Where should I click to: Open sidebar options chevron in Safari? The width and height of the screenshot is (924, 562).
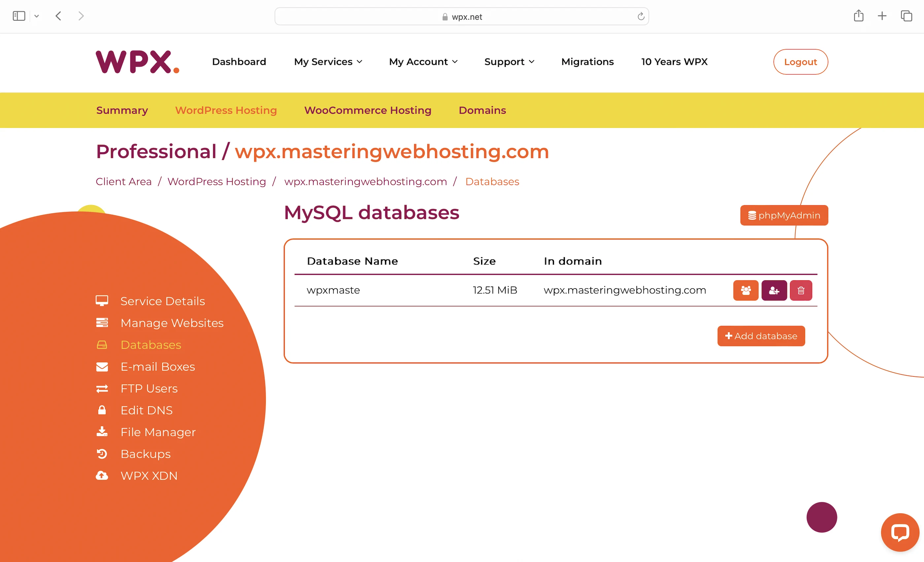[36, 16]
